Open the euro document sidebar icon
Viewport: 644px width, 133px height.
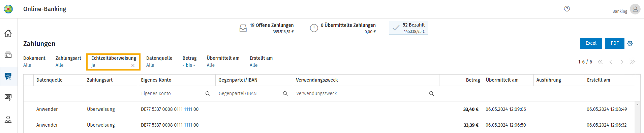pyautogui.click(x=8, y=98)
